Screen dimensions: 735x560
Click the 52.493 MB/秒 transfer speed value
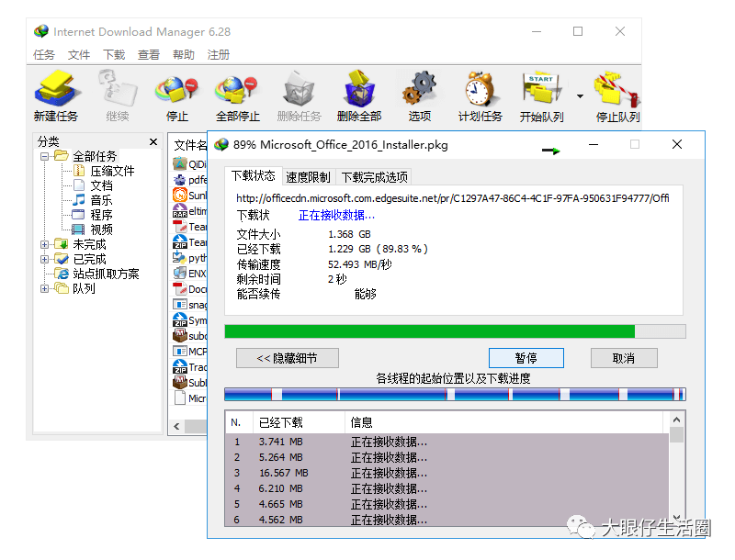click(x=359, y=264)
